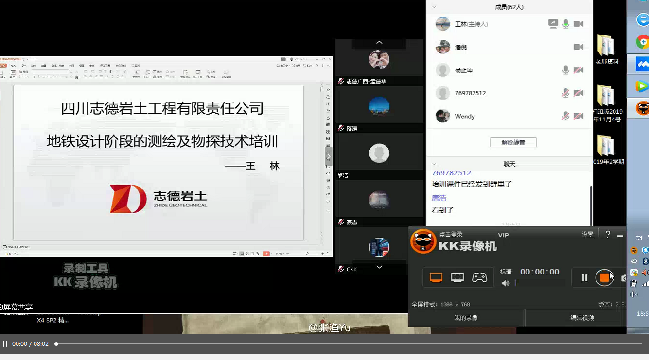This screenshot has width=649, height=361.
Task: Click the KK录像机 cat logo
Action: pos(423,241)
